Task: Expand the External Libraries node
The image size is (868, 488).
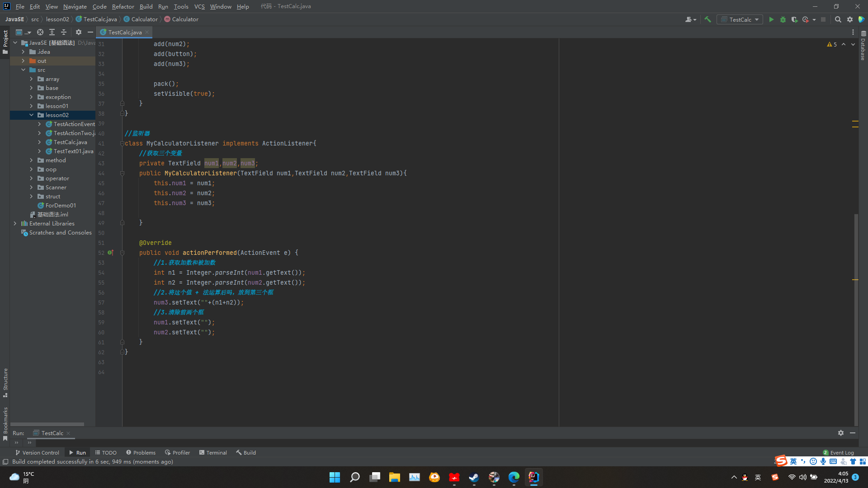Action: point(15,223)
